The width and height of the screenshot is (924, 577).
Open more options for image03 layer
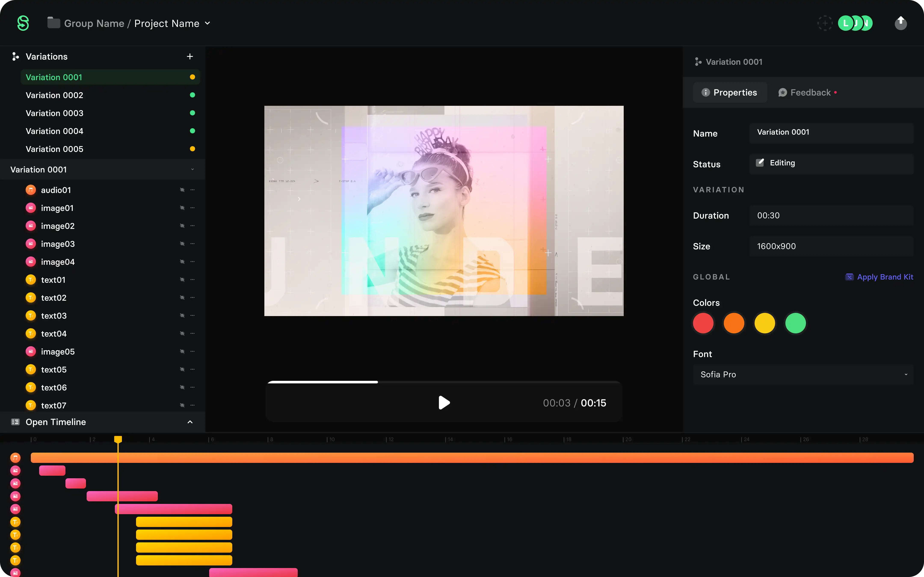(x=192, y=243)
